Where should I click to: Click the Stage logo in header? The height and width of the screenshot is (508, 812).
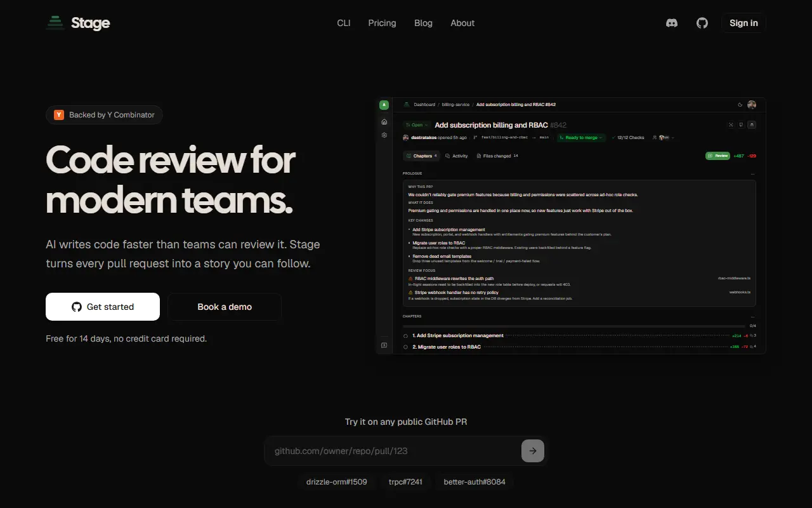click(x=78, y=23)
